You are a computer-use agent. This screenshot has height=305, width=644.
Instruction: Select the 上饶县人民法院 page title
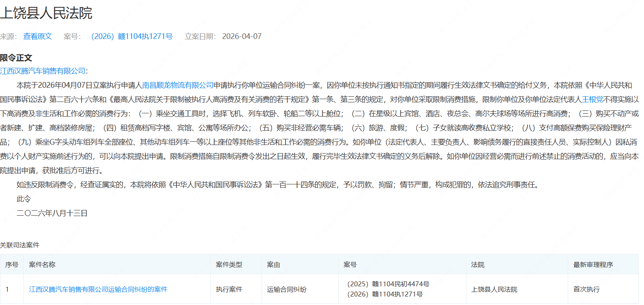[x=46, y=13]
